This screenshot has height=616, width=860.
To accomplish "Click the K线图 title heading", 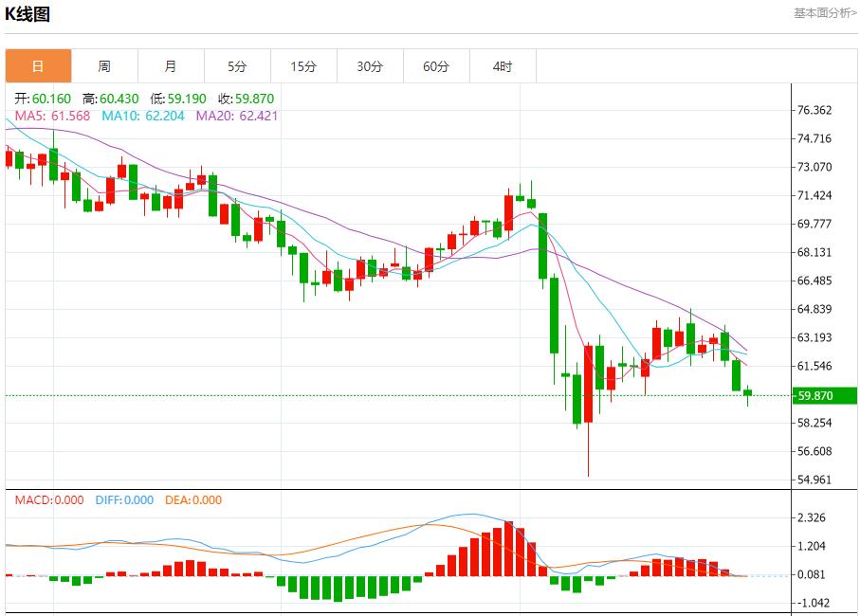I will (x=27, y=14).
